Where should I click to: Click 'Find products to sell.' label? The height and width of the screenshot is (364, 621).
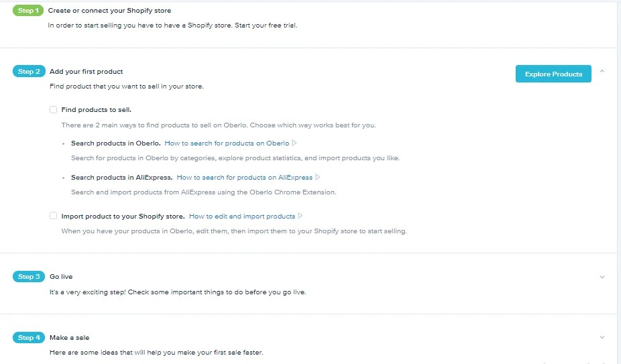click(97, 110)
